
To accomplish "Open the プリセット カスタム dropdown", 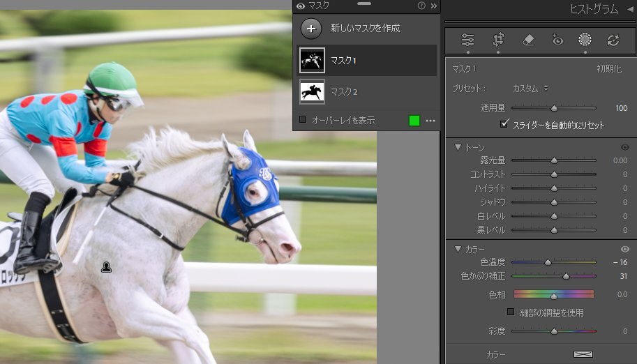I will 530,89.
